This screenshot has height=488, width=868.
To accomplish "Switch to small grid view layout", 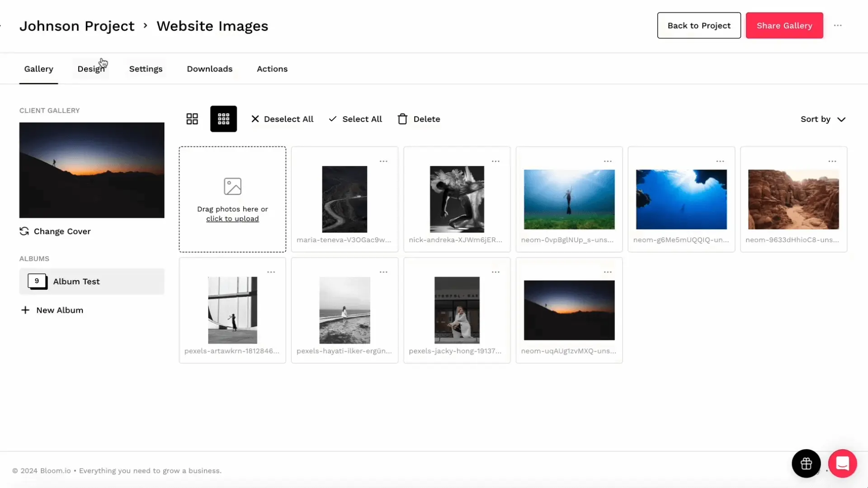I will pos(223,118).
